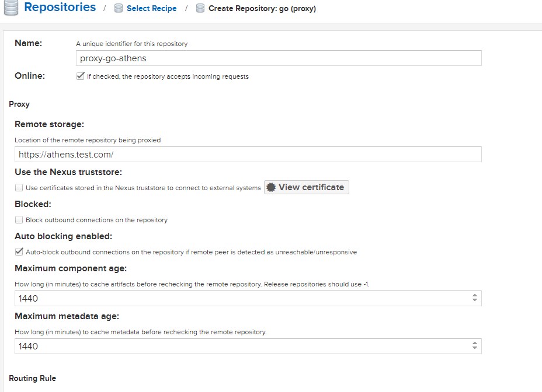Viewport: 542px width, 392px height.
Task: Decrease Maximum component age with down arrow
Action: click(474, 301)
